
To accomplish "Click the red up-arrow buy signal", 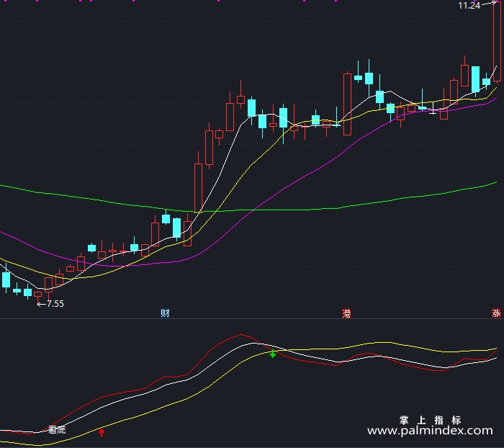I will pyautogui.click(x=102, y=433).
